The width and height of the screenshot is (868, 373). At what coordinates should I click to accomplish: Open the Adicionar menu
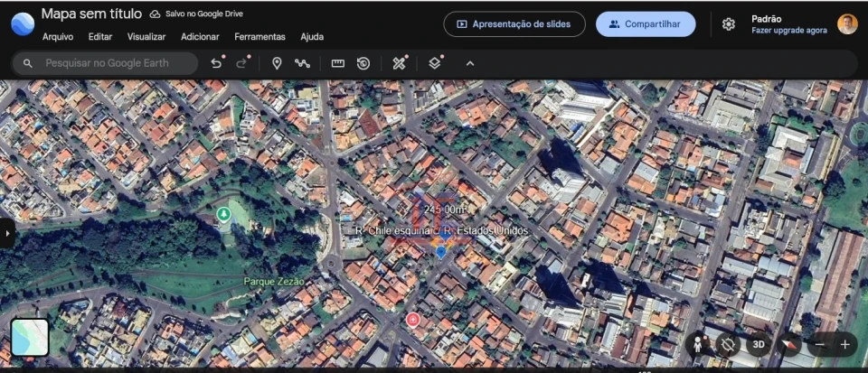(x=200, y=37)
